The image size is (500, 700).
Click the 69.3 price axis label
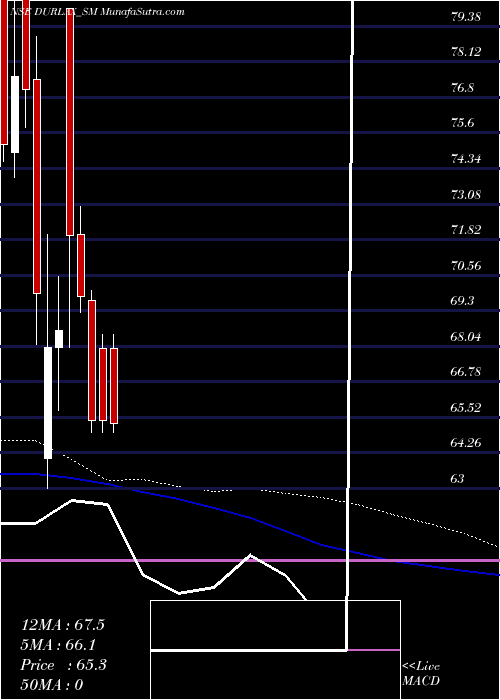(463, 301)
